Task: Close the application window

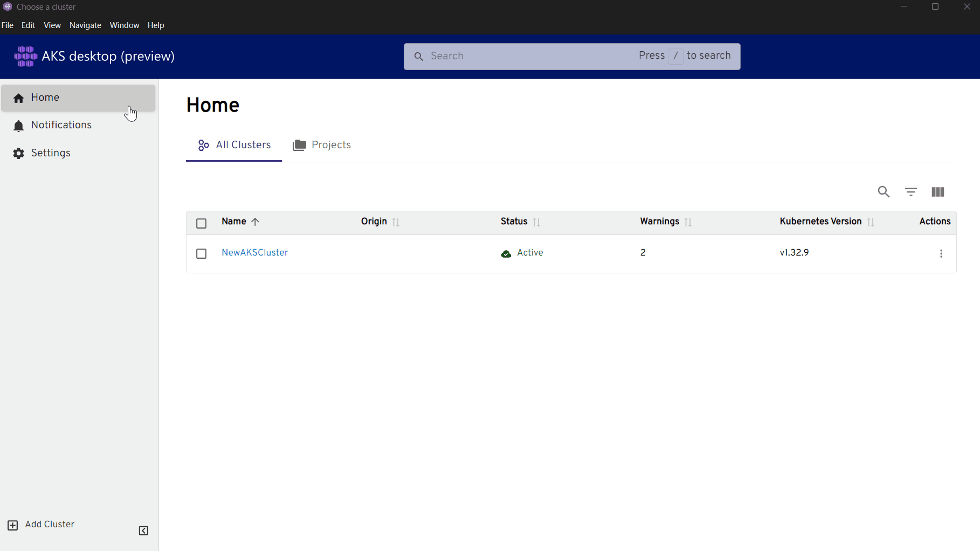Action: 967,7
